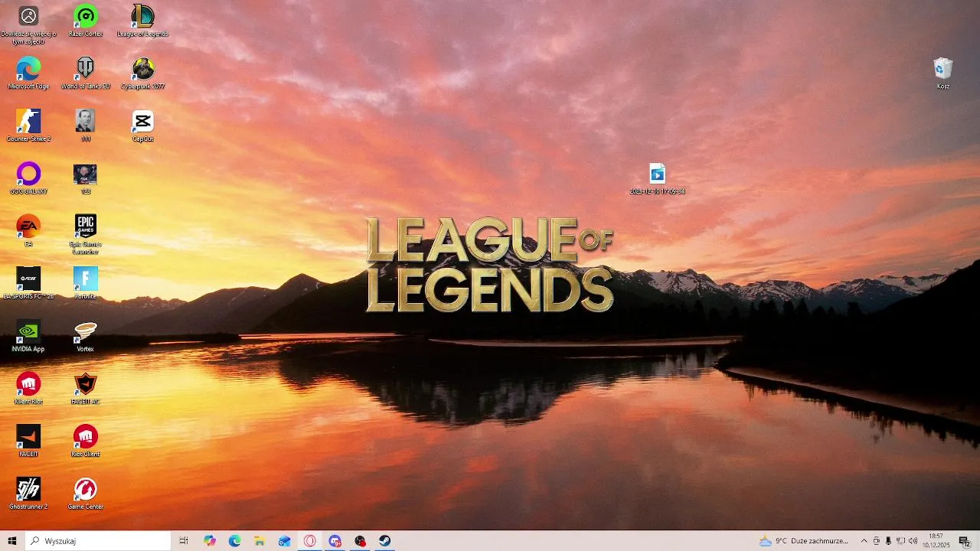
Task: Select the EA SPORTS FC 26 shortcut
Action: coord(28,283)
